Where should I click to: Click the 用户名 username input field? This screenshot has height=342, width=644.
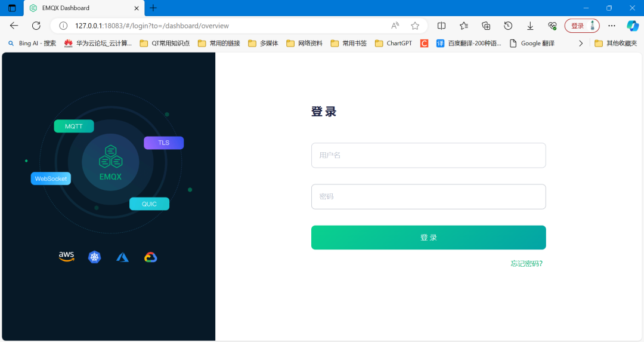pyautogui.click(x=428, y=155)
